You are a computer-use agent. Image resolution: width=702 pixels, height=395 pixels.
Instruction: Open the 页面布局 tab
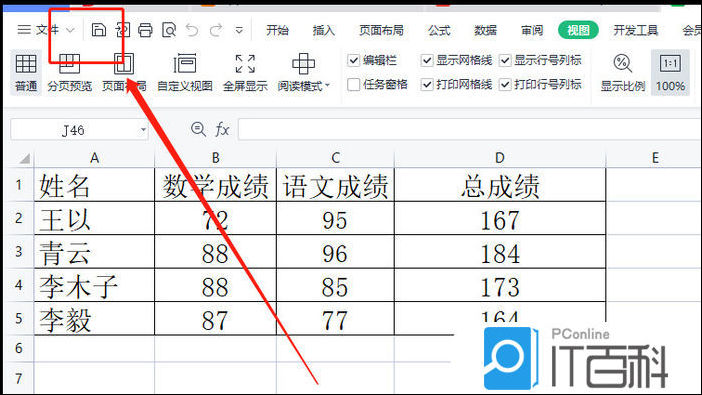(381, 30)
